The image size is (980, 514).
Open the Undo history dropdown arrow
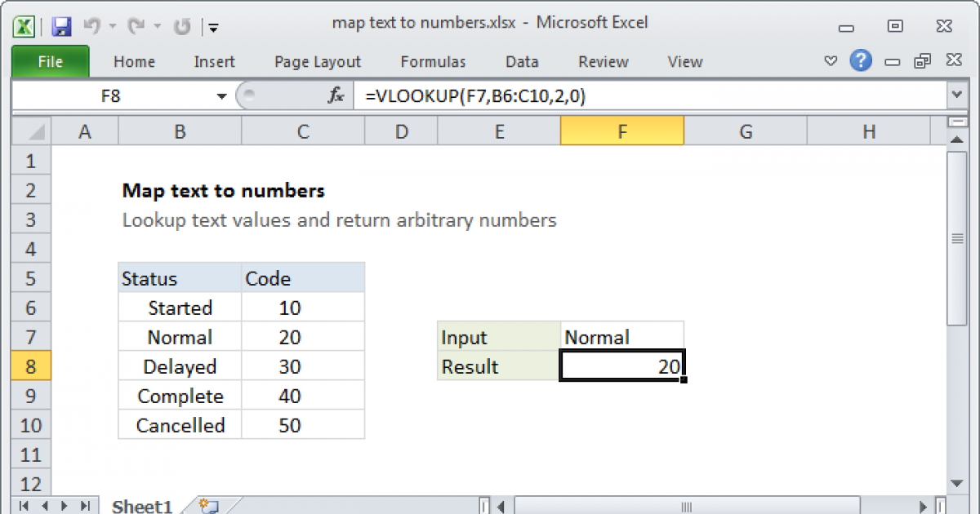coord(111,27)
